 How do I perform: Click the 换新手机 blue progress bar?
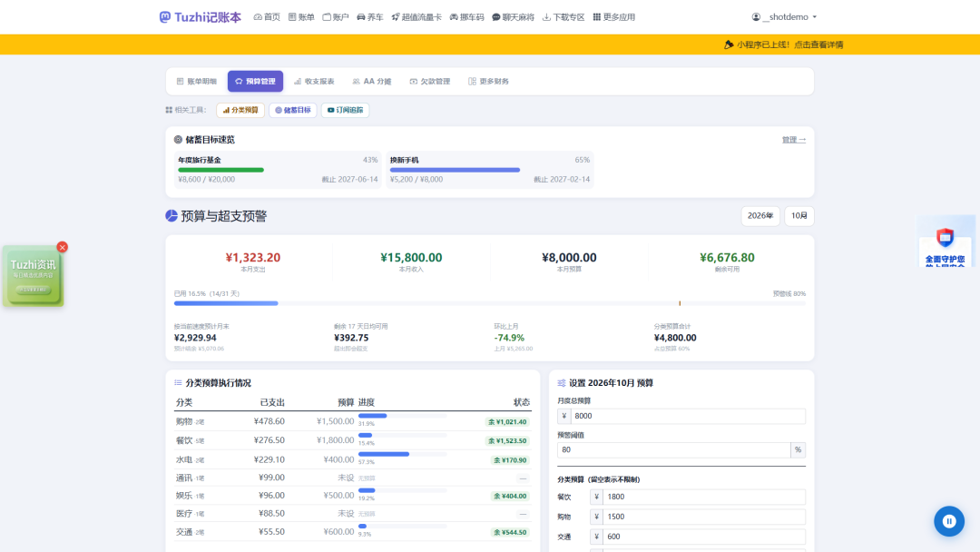455,170
